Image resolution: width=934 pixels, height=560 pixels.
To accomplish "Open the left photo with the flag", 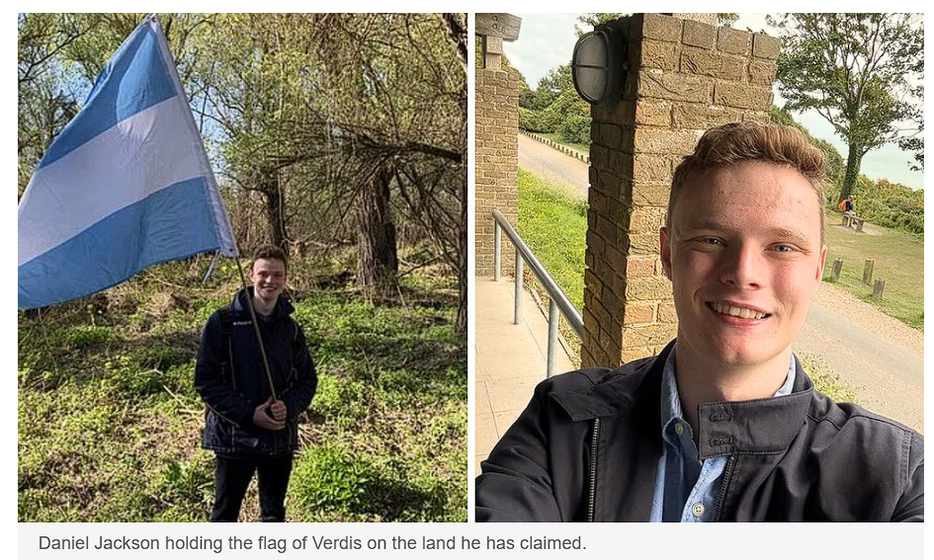I will coord(242,268).
